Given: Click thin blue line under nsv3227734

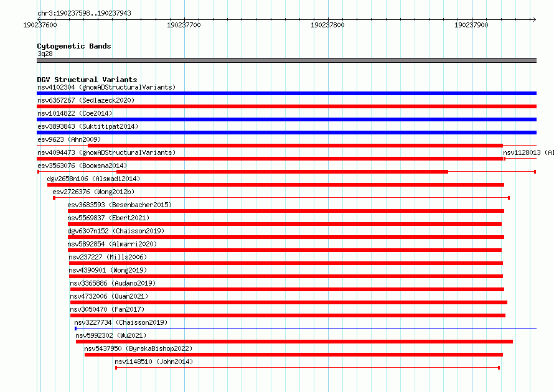Looking at the screenshot, I should click(306, 329).
